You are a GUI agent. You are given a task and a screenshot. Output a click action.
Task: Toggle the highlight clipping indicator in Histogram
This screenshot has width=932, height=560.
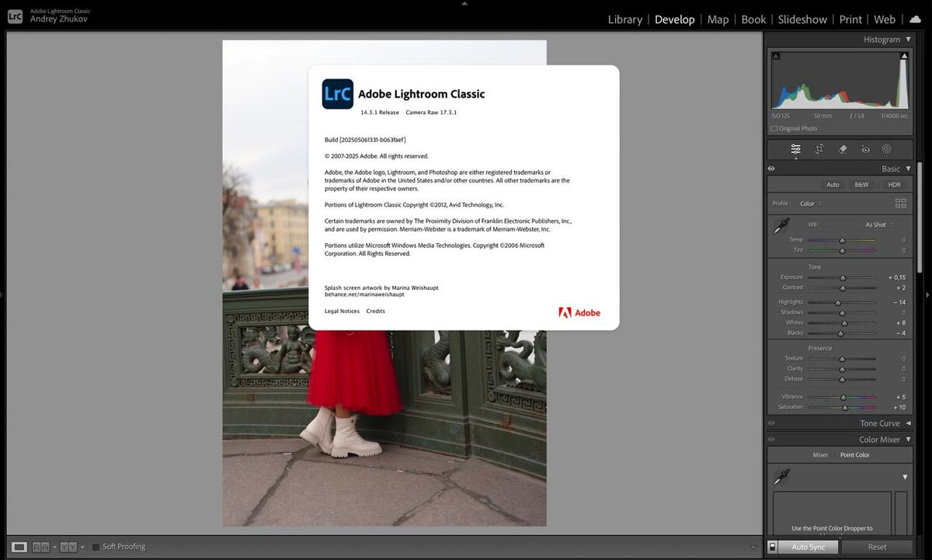[904, 56]
